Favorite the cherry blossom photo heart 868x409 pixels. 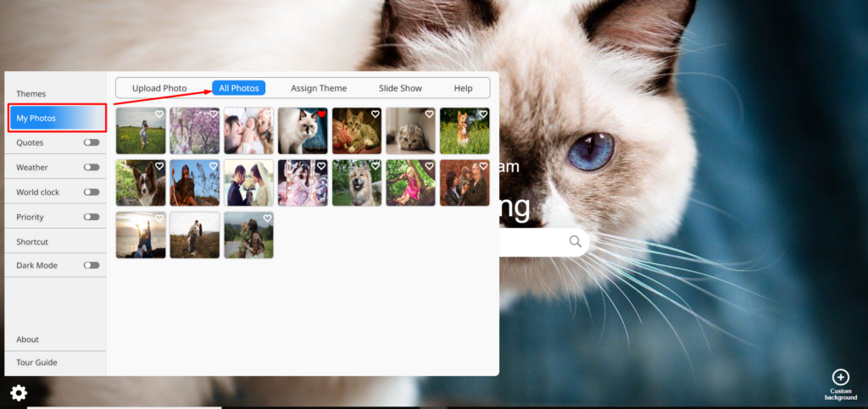tap(213, 114)
